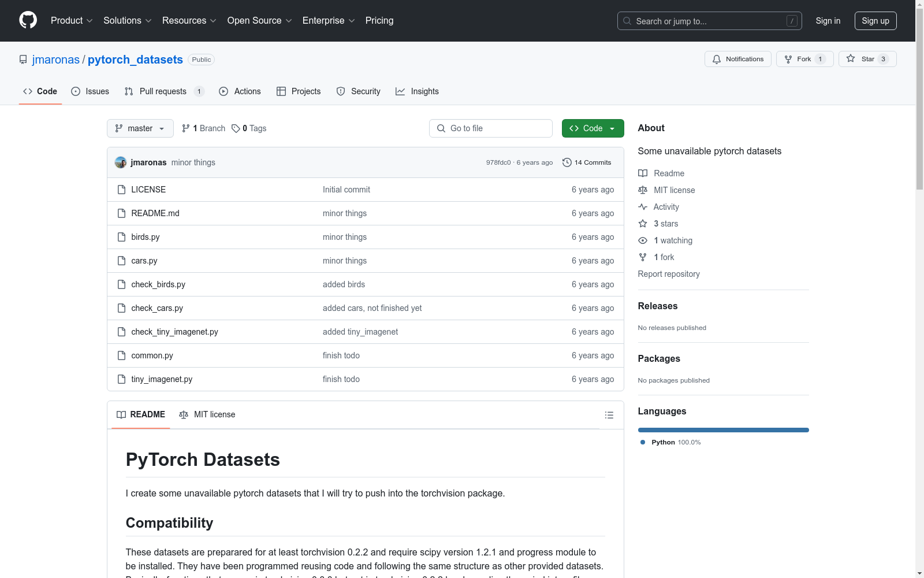Open the master branch selector

click(x=140, y=128)
